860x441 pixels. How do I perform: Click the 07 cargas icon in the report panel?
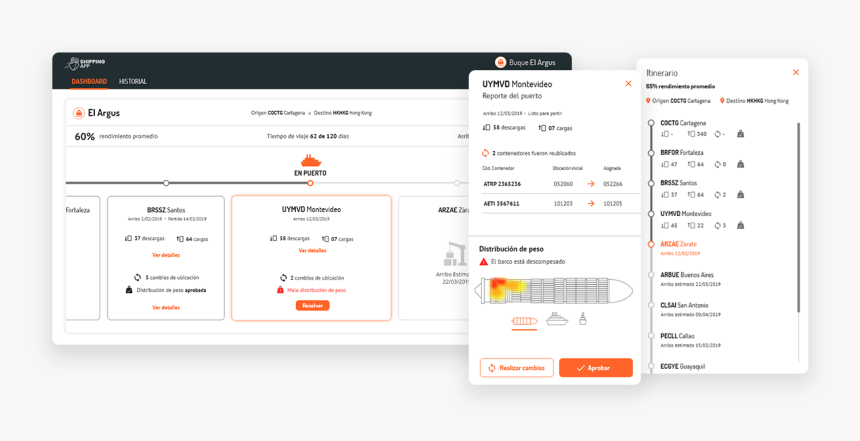[x=542, y=128]
